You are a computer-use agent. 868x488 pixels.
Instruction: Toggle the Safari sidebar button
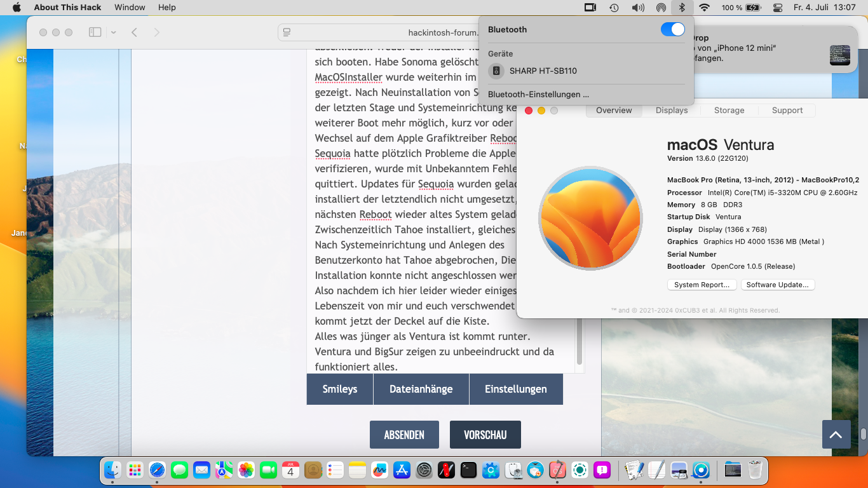click(95, 32)
